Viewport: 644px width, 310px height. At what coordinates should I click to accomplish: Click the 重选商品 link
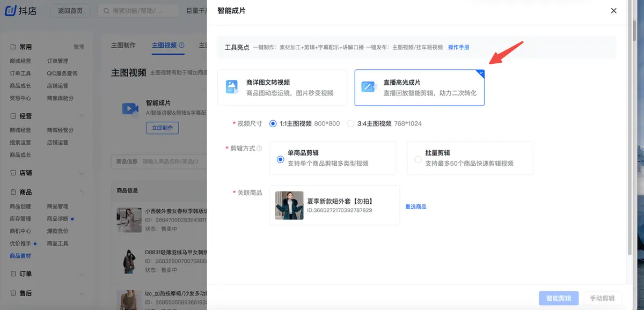tap(416, 206)
